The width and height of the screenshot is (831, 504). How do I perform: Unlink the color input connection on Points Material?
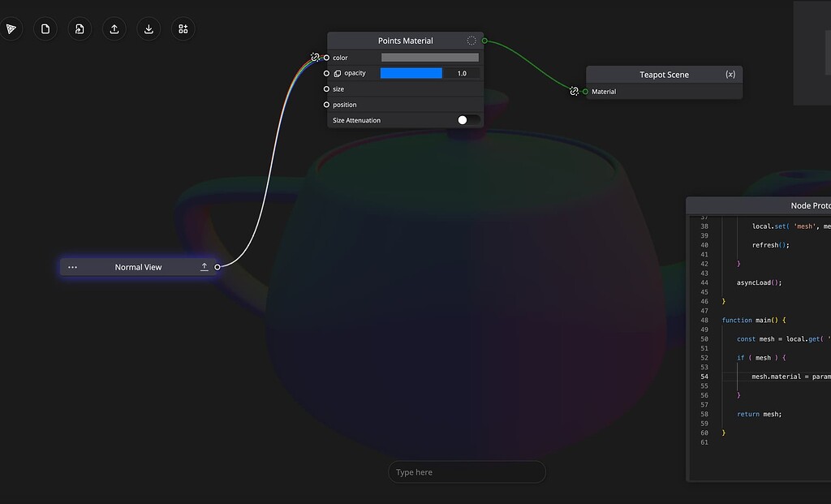coord(315,58)
